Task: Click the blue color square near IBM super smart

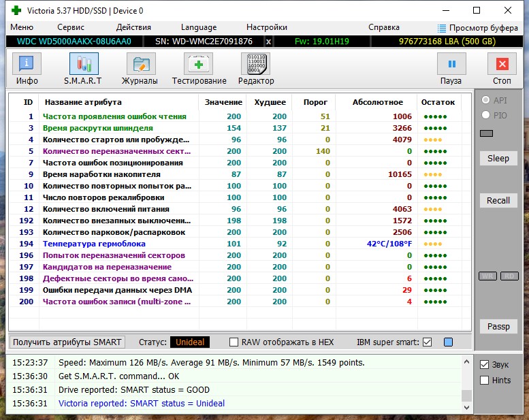Action: click(449, 342)
